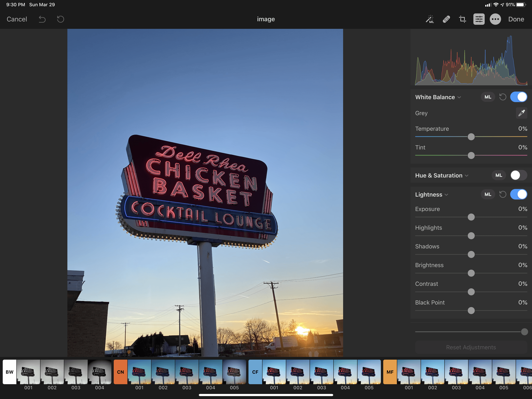The height and width of the screenshot is (399, 532).
Task: Apply CF preset 001 thumbnail
Action: pyautogui.click(x=274, y=372)
